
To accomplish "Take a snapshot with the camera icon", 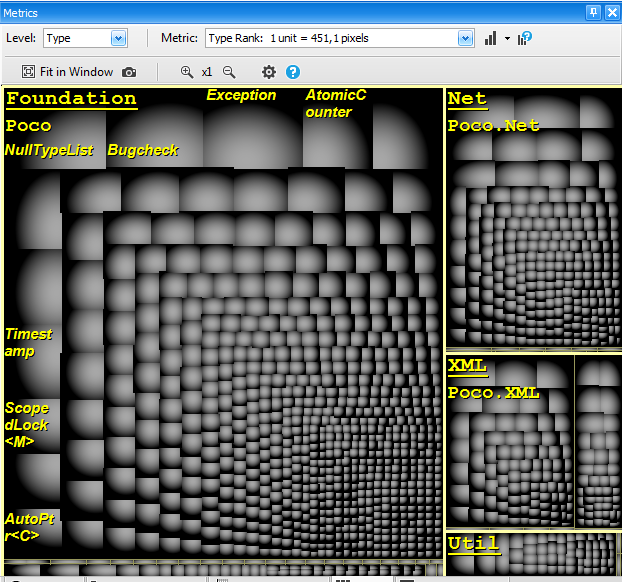I will pyautogui.click(x=129, y=72).
